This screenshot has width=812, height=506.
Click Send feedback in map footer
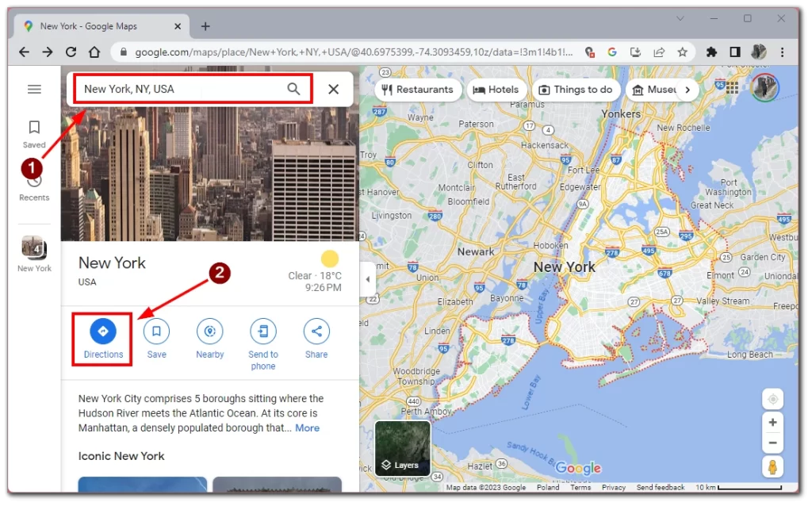click(661, 487)
